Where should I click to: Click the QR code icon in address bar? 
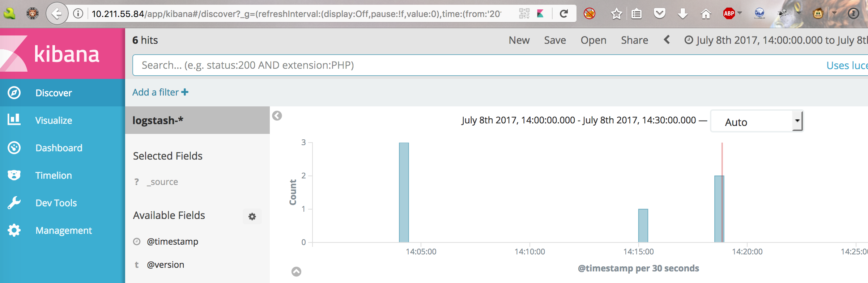coord(524,14)
